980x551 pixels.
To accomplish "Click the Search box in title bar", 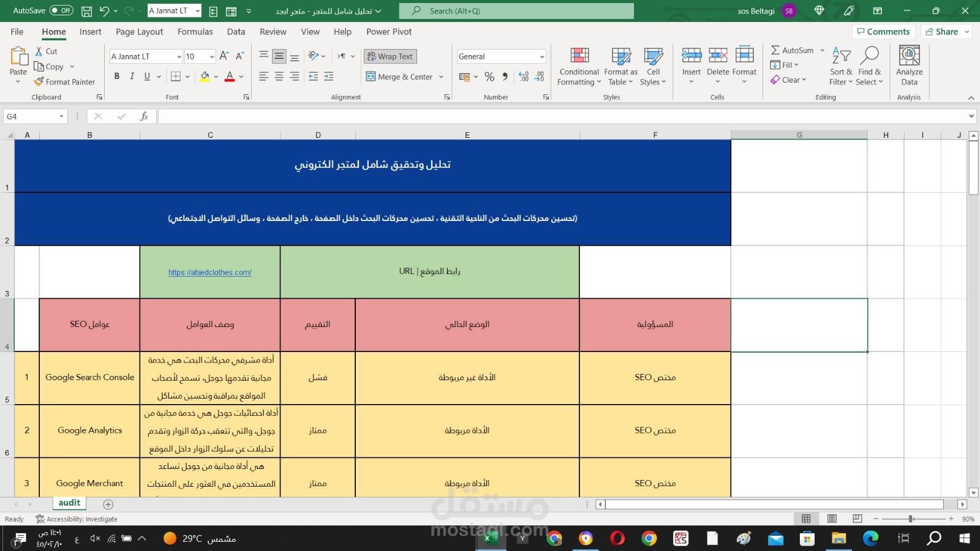I will coord(516,11).
